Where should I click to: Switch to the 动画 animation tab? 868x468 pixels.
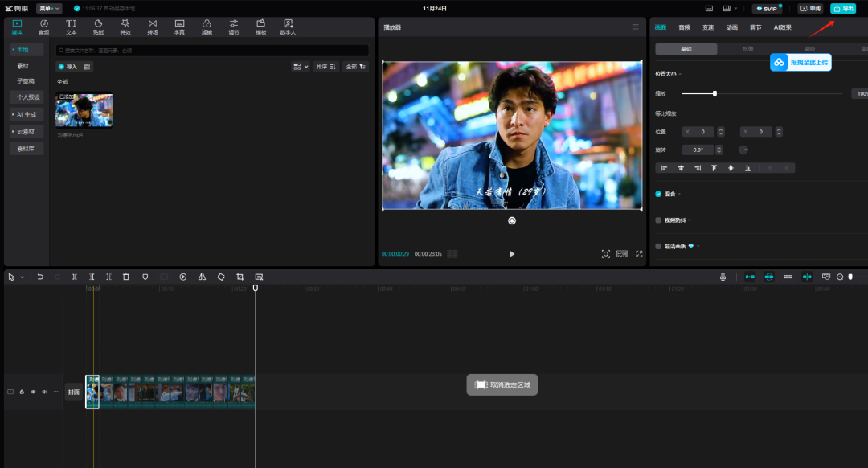click(732, 27)
